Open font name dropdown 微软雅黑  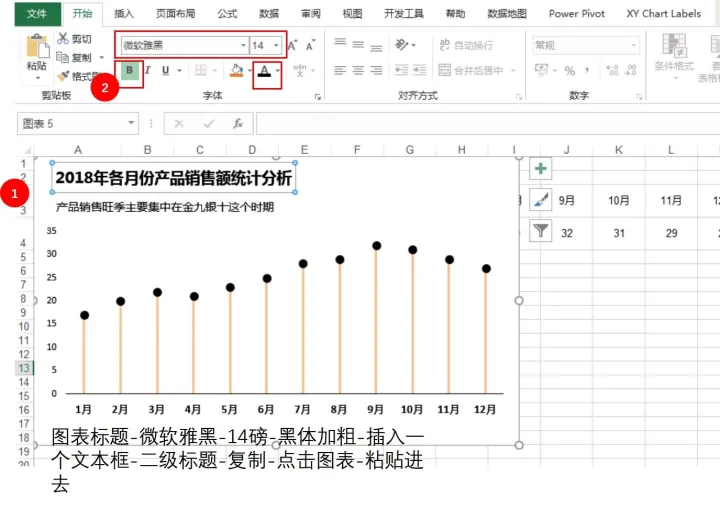tap(243, 45)
